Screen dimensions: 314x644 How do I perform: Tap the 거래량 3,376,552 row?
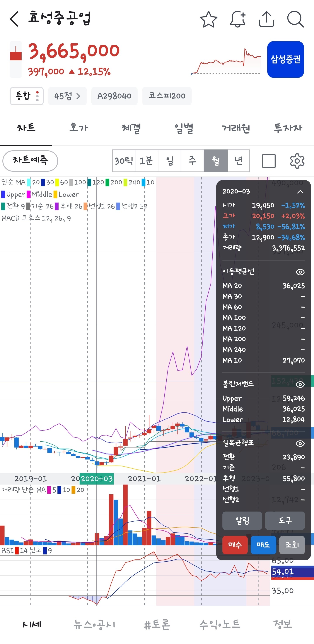[264, 248]
